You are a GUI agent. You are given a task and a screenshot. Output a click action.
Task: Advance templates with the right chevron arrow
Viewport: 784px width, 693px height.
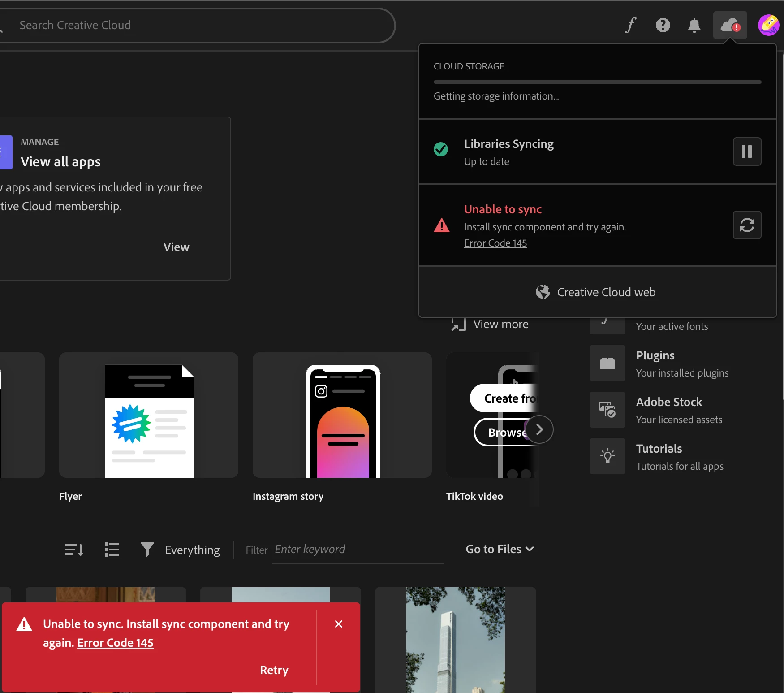tap(539, 429)
